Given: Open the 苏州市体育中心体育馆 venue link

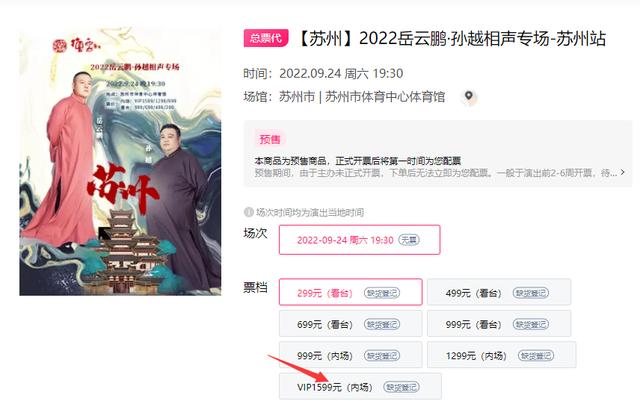Looking at the screenshot, I should 384,97.
